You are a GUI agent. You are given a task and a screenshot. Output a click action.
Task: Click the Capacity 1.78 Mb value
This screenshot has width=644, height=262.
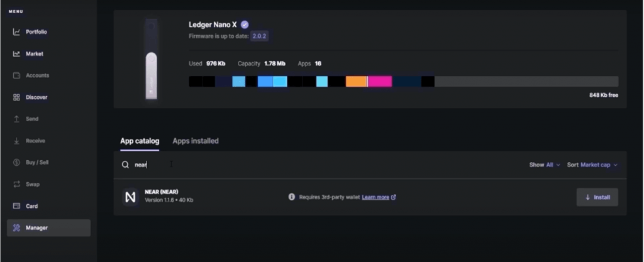(275, 63)
